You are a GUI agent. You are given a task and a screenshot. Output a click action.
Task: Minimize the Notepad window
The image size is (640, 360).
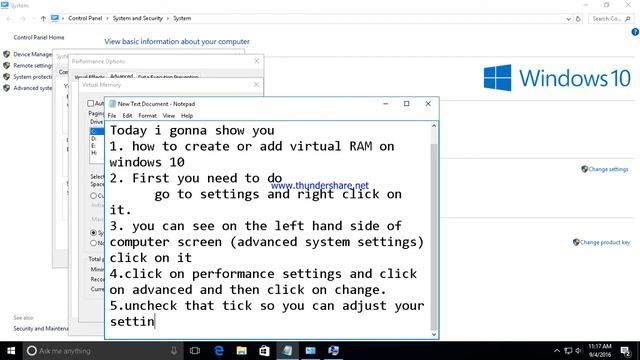pos(385,104)
